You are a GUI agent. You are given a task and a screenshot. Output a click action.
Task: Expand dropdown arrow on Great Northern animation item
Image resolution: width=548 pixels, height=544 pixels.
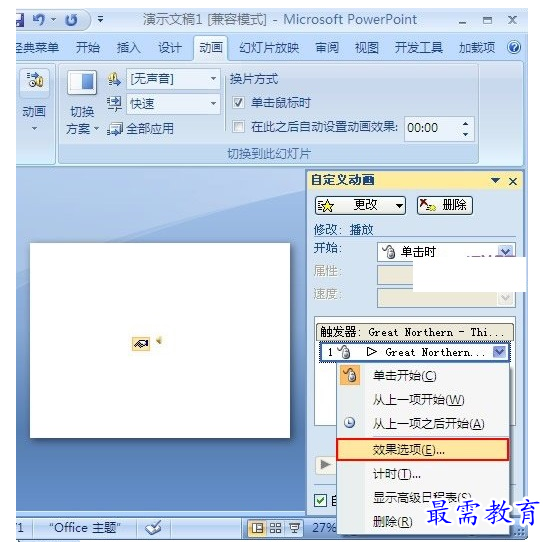click(x=500, y=351)
